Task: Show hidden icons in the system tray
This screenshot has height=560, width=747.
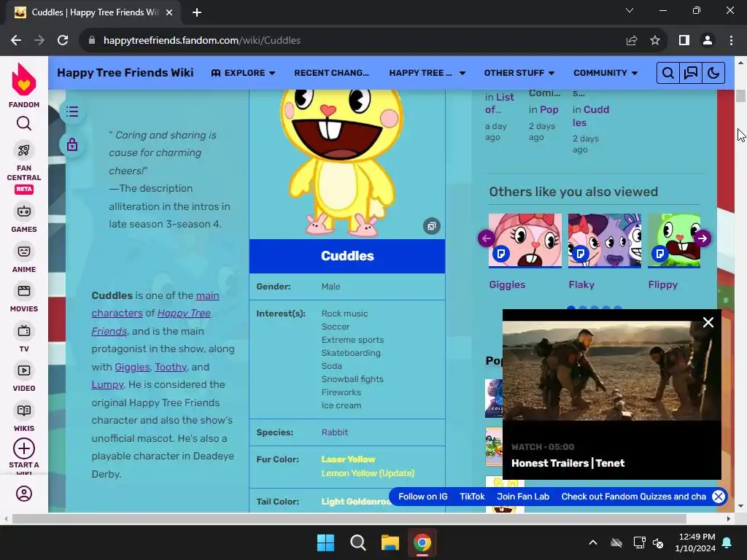Action: pyautogui.click(x=592, y=542)
